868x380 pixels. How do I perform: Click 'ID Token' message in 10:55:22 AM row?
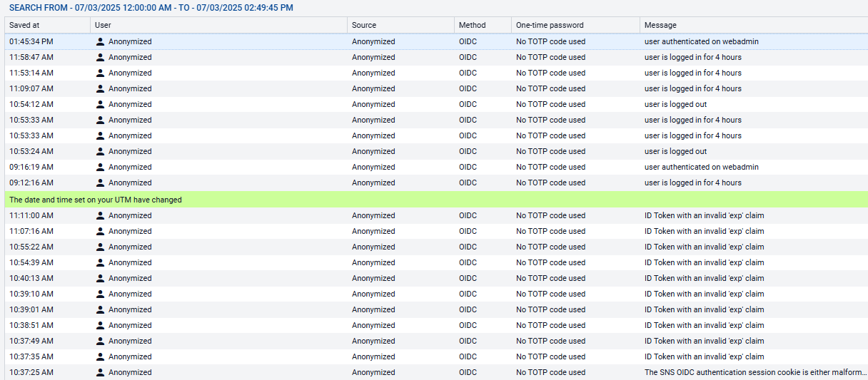coord(704,247)
